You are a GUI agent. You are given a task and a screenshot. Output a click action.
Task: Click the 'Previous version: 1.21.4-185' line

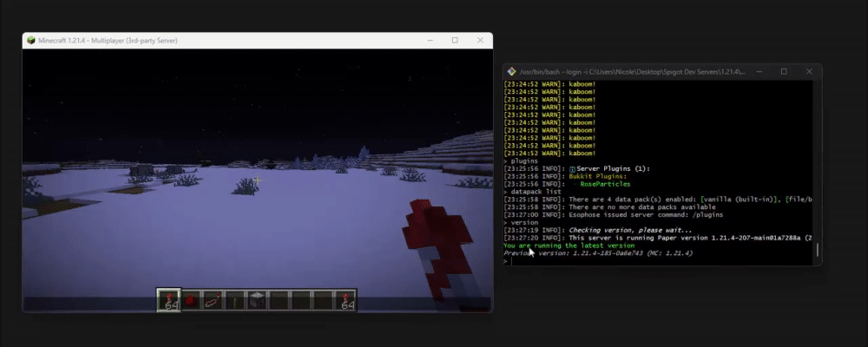point(598,253)
